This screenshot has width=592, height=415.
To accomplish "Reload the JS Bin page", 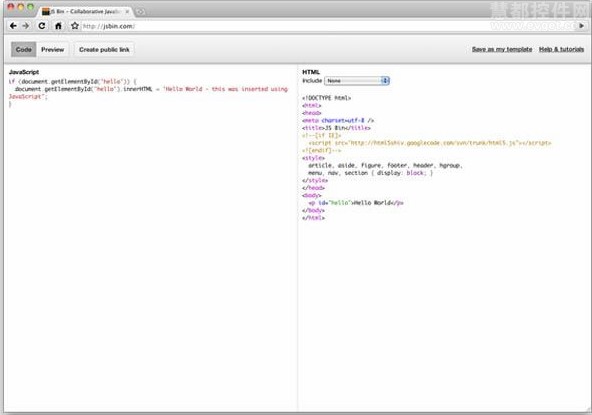I will 42,26.
